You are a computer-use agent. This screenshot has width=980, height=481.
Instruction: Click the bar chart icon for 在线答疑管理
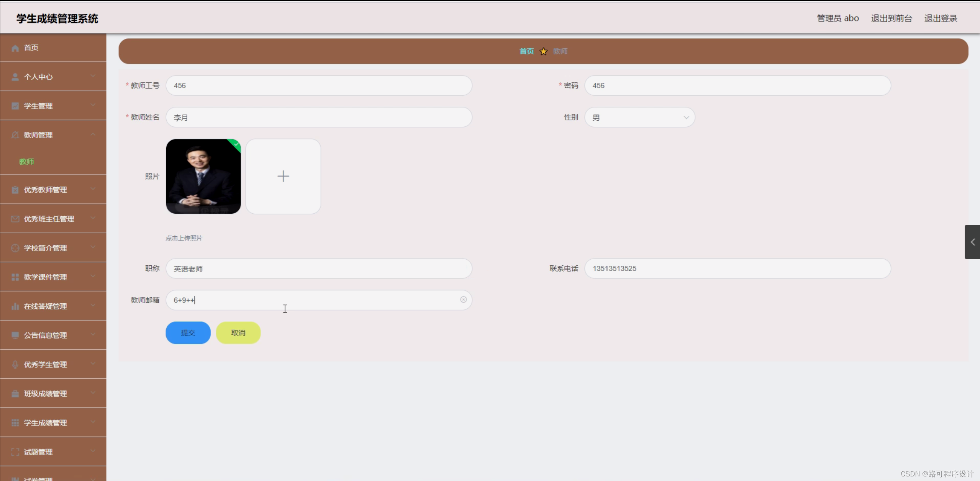pyautogui.click(x=15, y=306)
